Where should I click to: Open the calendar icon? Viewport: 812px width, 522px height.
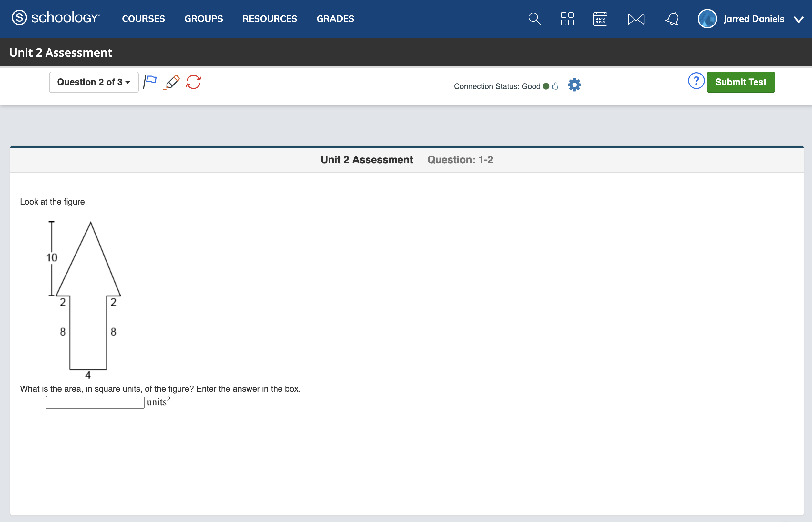[600, 19]
